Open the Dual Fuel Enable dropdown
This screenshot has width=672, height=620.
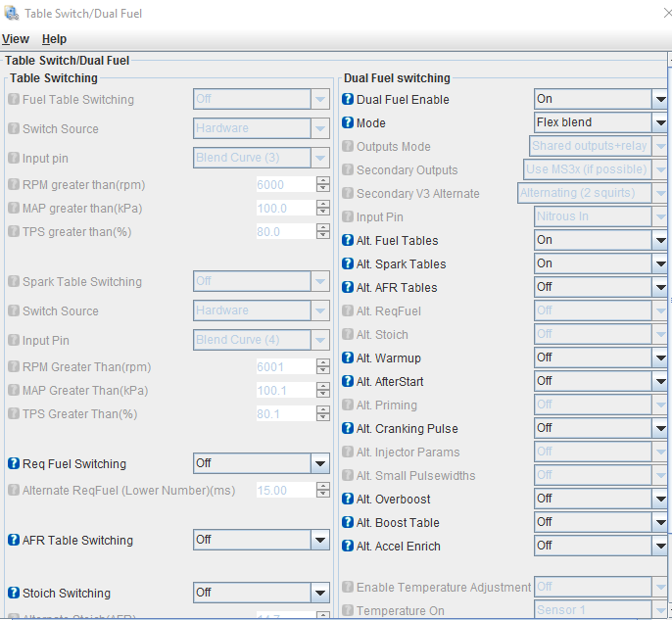click(x=600, y=99)
